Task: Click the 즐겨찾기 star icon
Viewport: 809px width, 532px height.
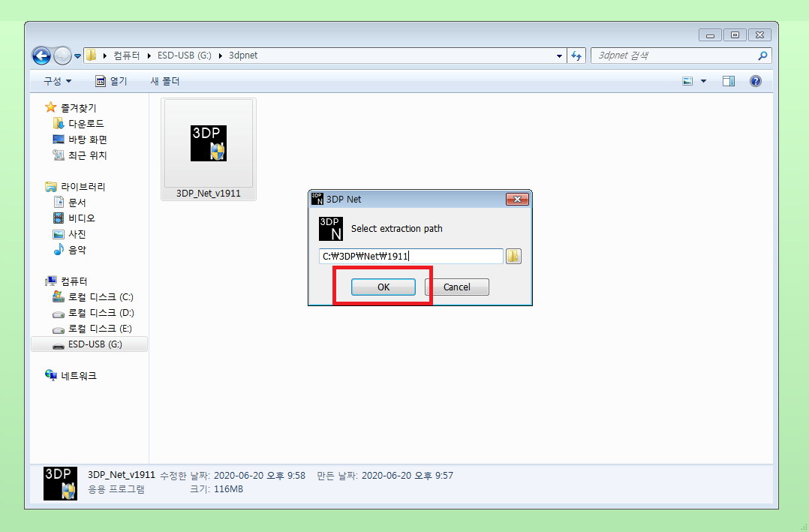Action: (x=50, y=107)
